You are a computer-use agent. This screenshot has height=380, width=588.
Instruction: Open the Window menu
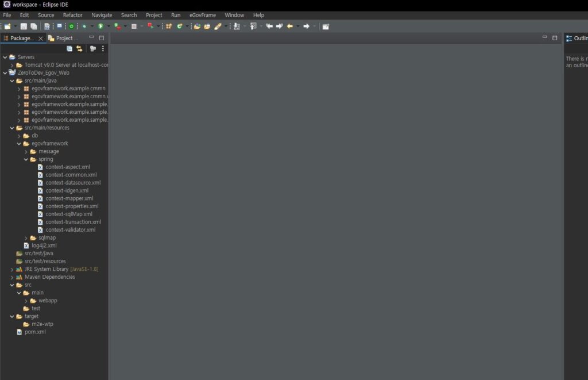click(x=234, y=15)
